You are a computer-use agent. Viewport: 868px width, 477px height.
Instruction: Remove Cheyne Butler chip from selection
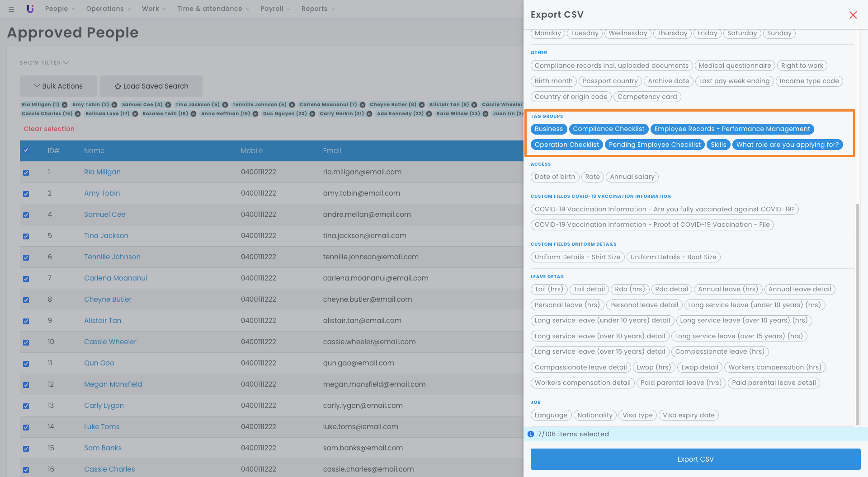pyautogui.click(x=422, y=105)
